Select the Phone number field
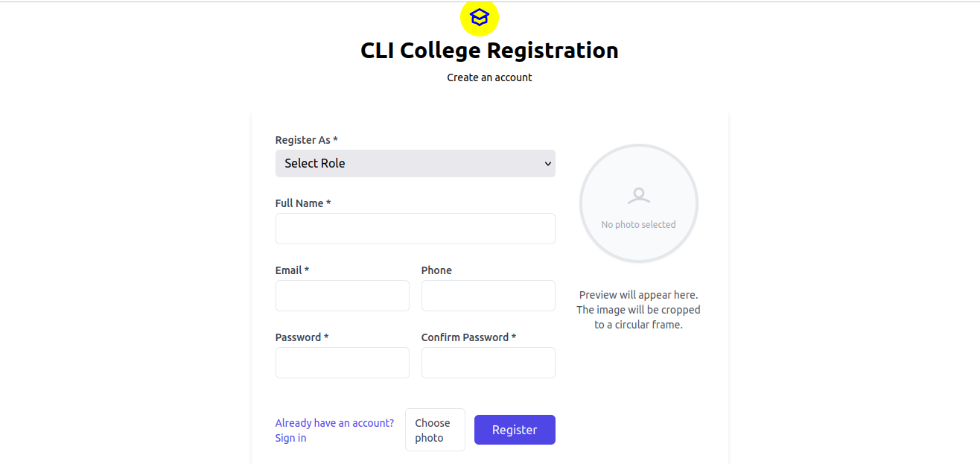Screen dimensions: 980x464 click(x=488, y=296)
